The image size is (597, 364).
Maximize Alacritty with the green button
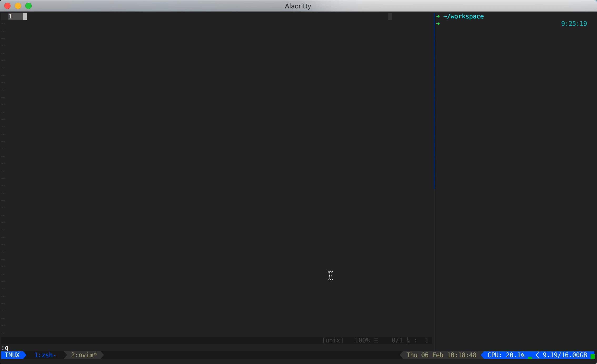coord(28,6)
